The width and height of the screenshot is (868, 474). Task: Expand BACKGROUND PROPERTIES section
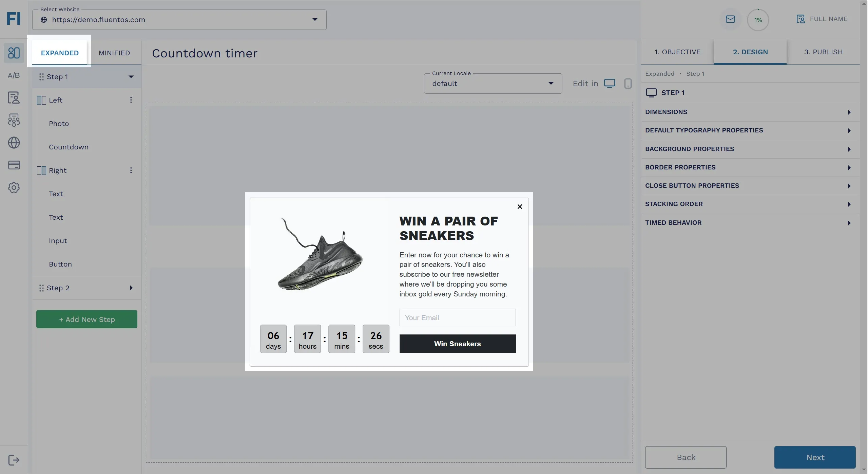(750, 149)
